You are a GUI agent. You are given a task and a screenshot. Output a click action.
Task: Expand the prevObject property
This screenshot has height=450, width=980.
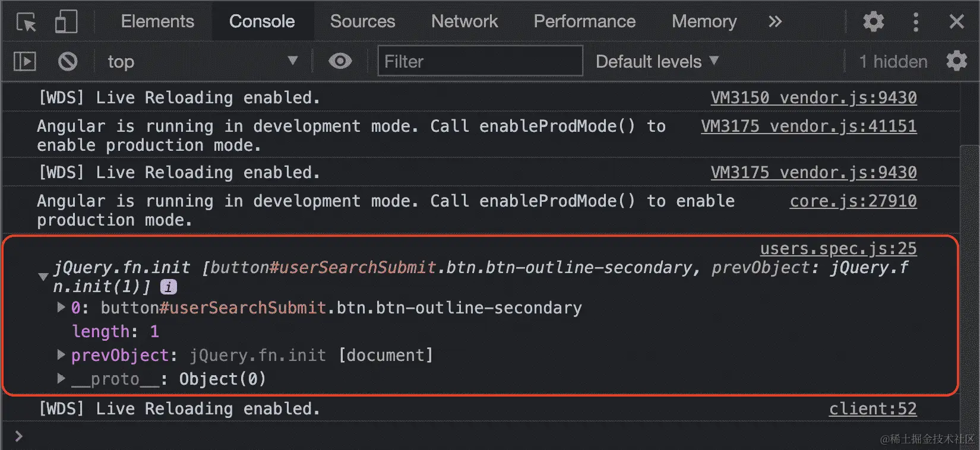point(61,355)
